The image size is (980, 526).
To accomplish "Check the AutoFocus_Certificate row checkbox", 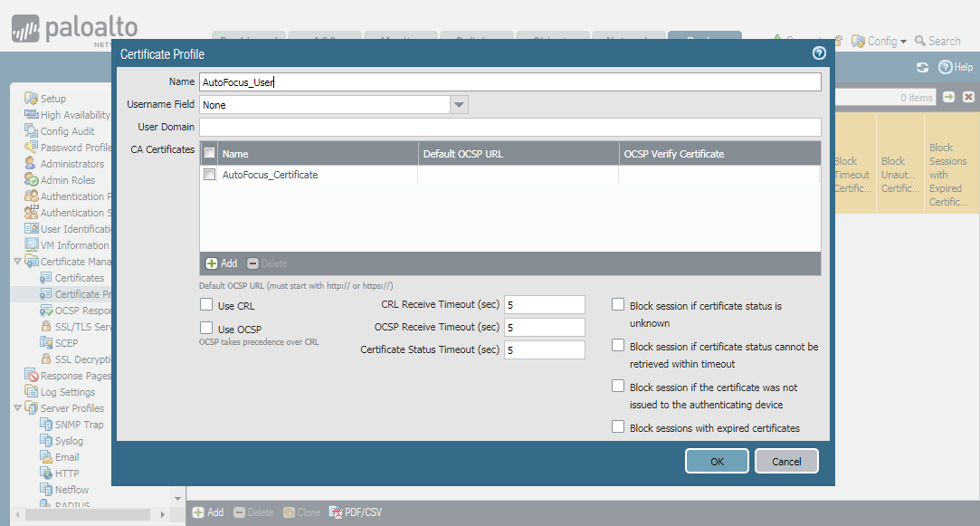I will [x=209, y=175].
